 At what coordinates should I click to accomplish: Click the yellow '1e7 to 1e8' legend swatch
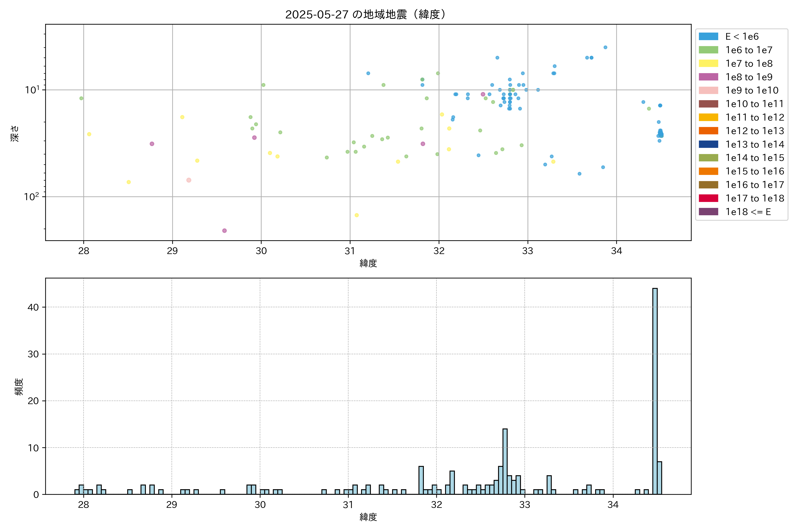pyautogui.click(x=708, y=63)
